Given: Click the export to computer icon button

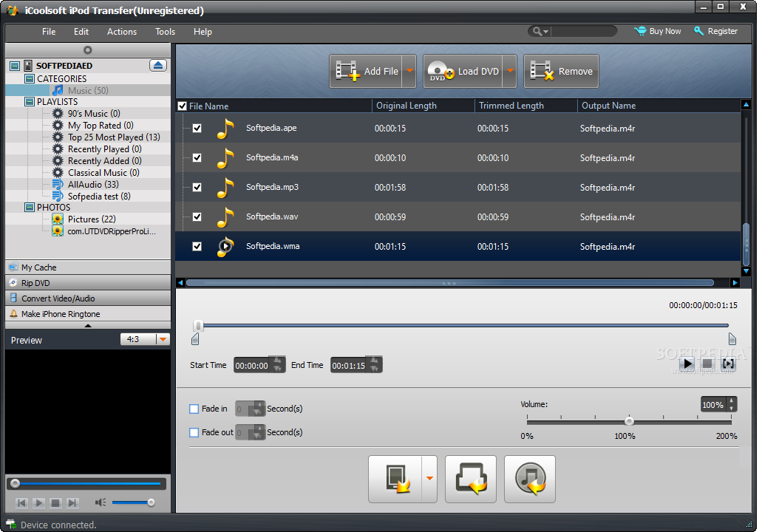Looking at the screenshot, I should (x=470, y=479).
